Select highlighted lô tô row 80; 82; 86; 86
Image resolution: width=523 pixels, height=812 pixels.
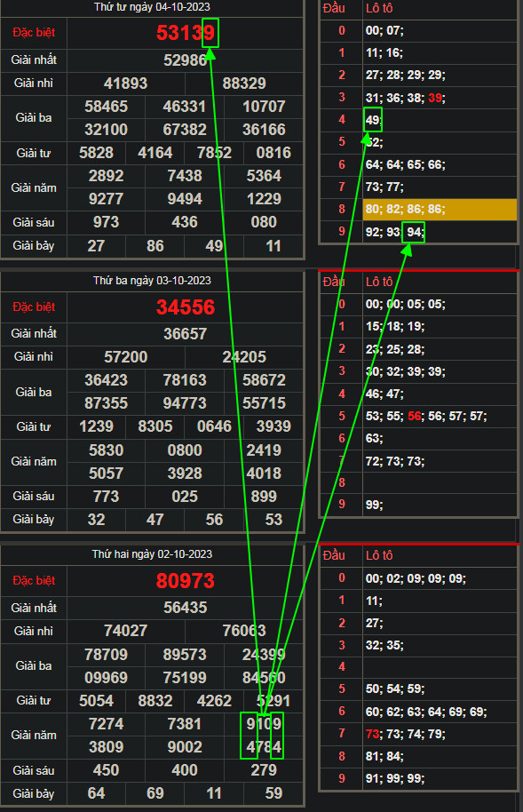440,209
